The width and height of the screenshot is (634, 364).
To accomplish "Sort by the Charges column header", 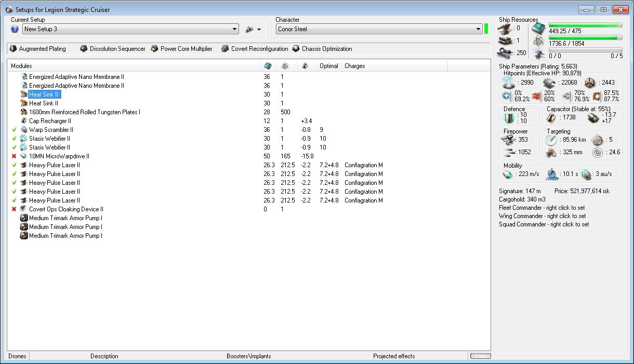I will [x=394, y=66].
